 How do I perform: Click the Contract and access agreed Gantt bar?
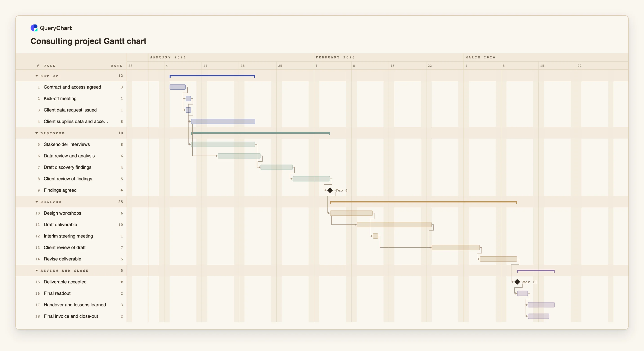tap(178, 87)
